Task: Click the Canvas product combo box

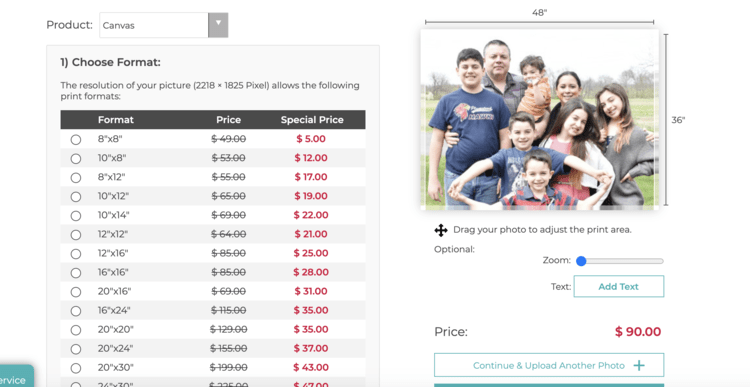Action: click(x=164, y=25)
